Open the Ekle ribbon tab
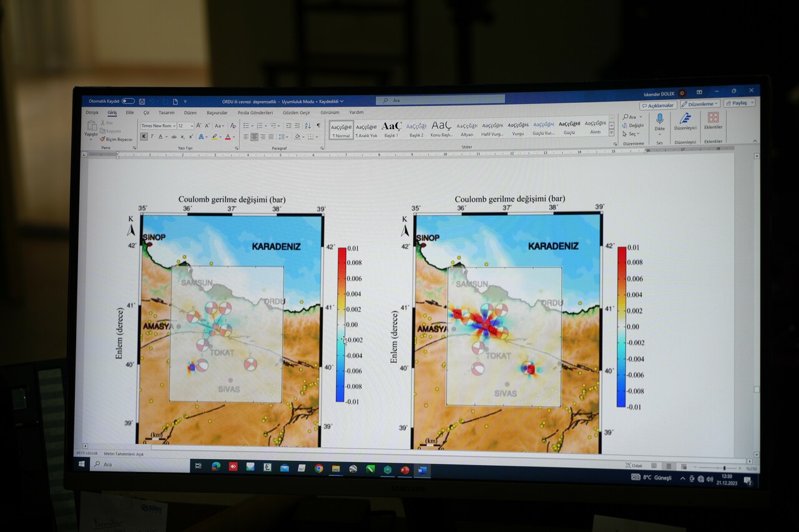 [x=130, y=113]
